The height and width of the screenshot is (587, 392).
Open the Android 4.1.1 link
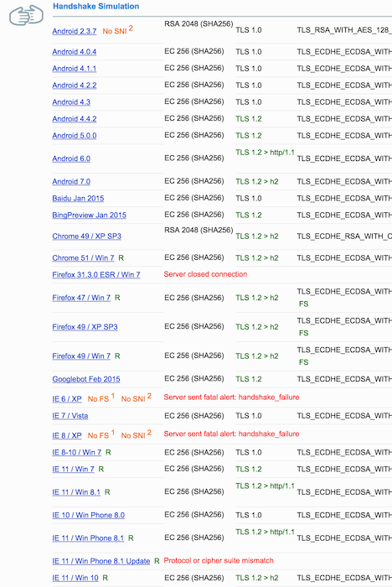point(75,69)
